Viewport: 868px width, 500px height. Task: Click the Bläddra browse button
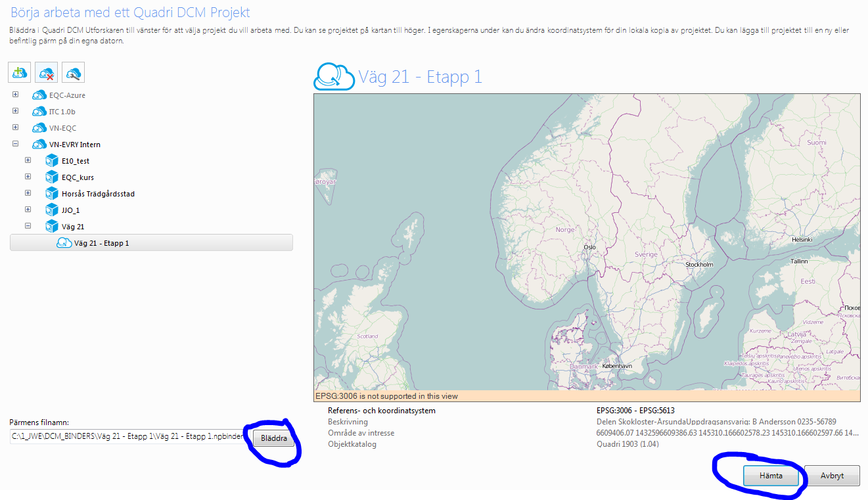274,438
